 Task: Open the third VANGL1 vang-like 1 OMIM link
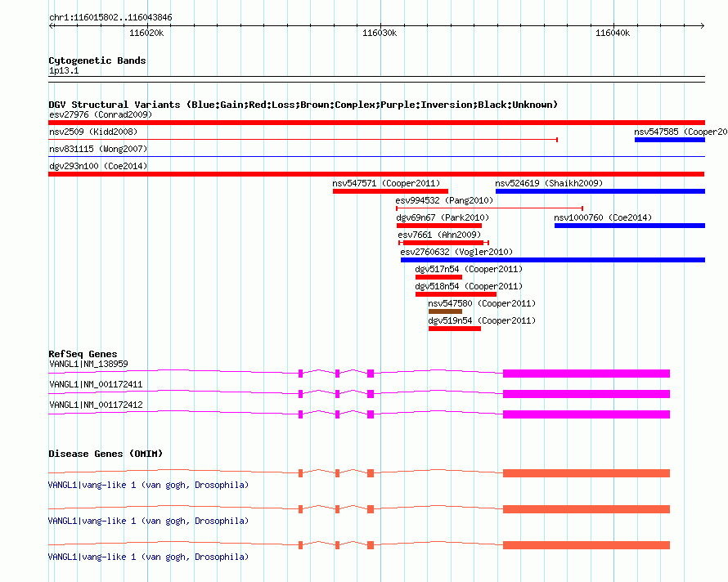click(x=149, y=557)
